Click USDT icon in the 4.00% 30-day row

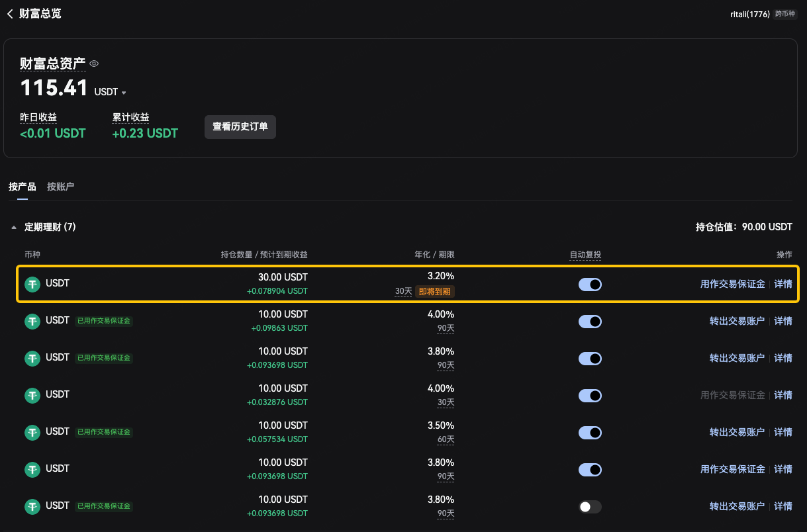point(32,395)
